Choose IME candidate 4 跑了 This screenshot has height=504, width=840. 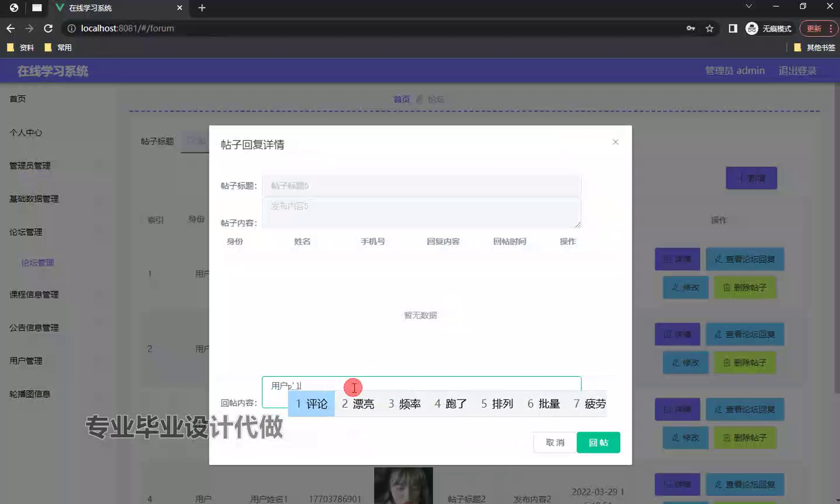451,404
